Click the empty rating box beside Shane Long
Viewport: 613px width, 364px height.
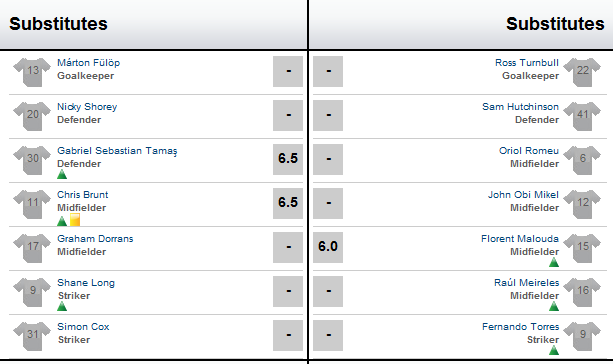(x=288, y=291)
